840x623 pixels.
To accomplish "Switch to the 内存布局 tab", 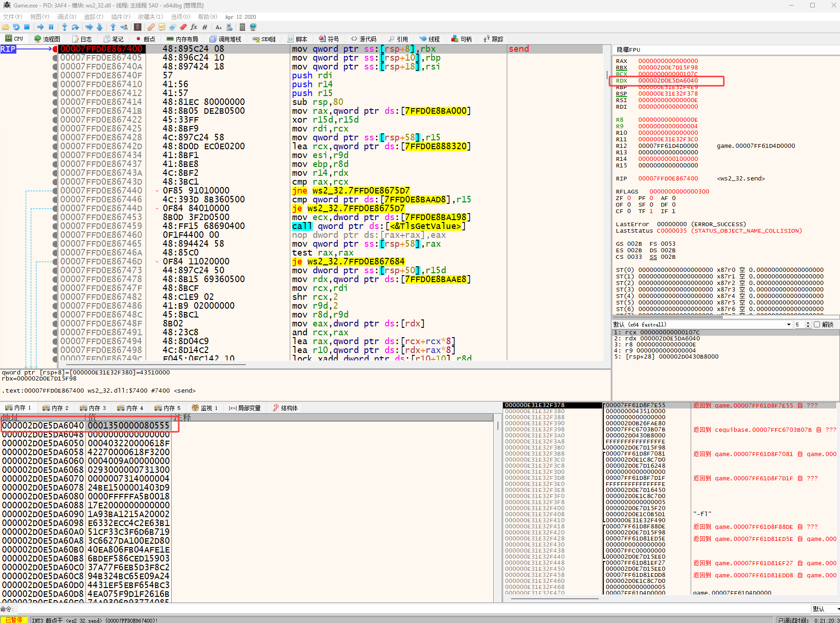I will 182,39.
